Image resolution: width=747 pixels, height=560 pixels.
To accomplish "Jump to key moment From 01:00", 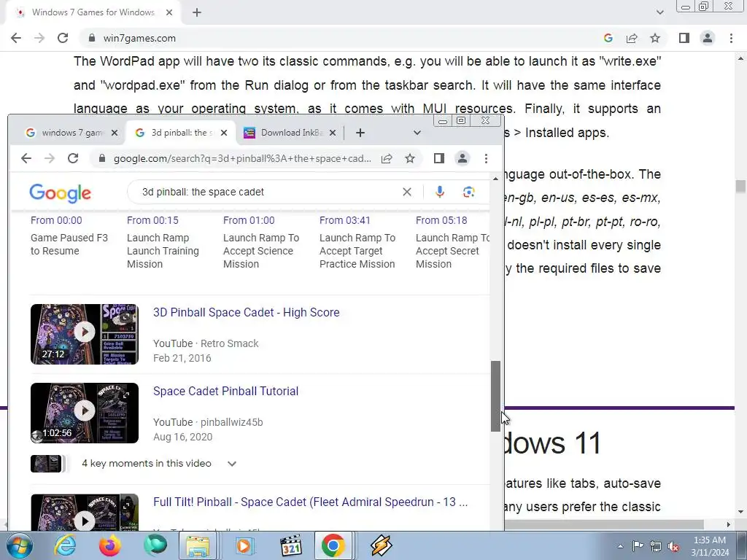I will coord(249,220).
